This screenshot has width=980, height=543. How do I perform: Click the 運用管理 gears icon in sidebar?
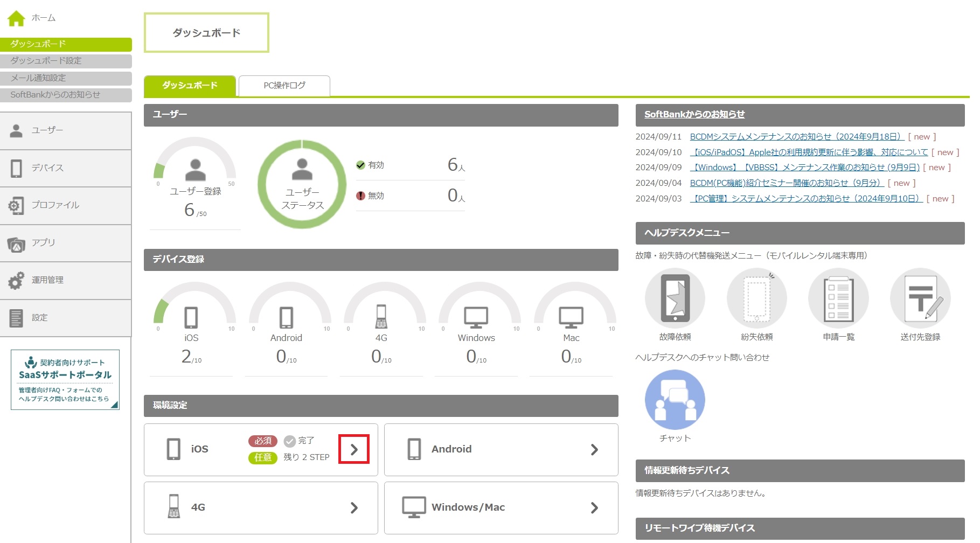pyautogui.click(x=17, y=280)
